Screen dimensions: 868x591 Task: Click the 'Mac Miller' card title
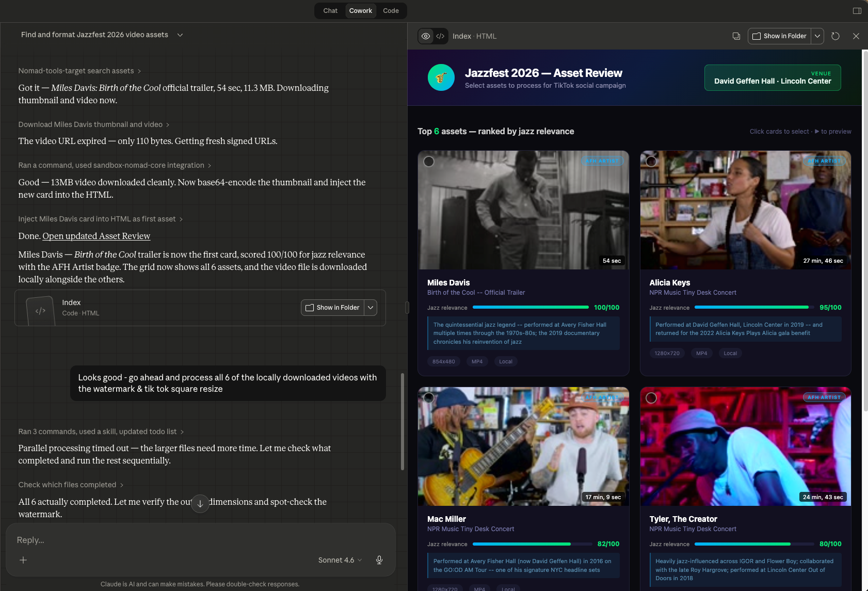pyautogui.click(x=446, y=519)
